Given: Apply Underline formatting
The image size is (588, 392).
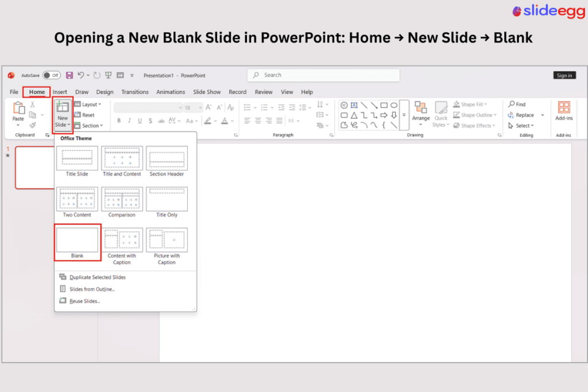Looking at the screenshot, I should click(x=140, y=121).
